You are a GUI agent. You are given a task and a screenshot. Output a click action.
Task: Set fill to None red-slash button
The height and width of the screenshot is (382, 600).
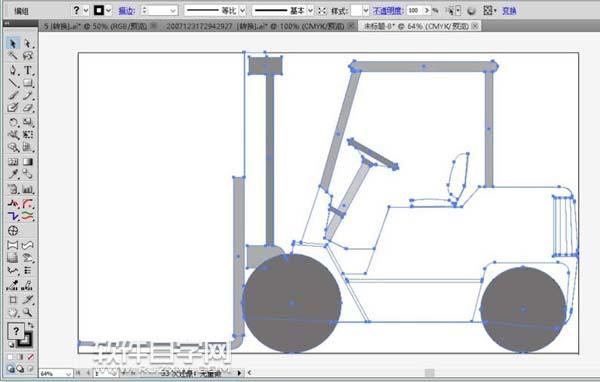(31, 357)
